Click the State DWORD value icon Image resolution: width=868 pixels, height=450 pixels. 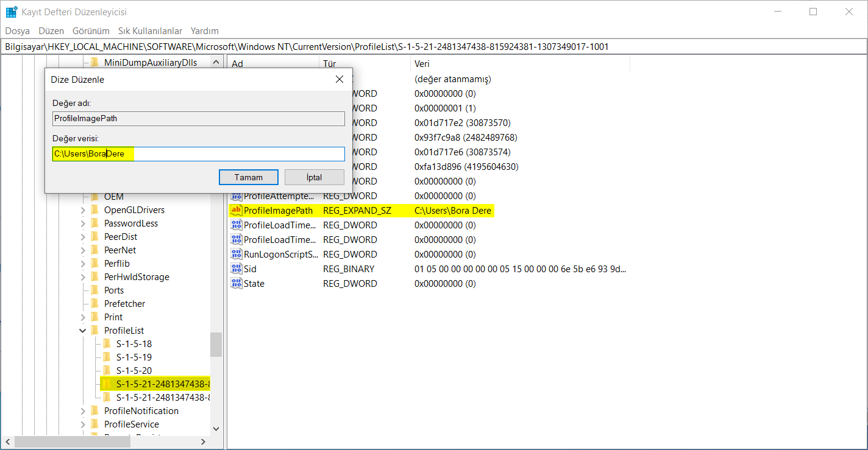[x=236, y=284]
